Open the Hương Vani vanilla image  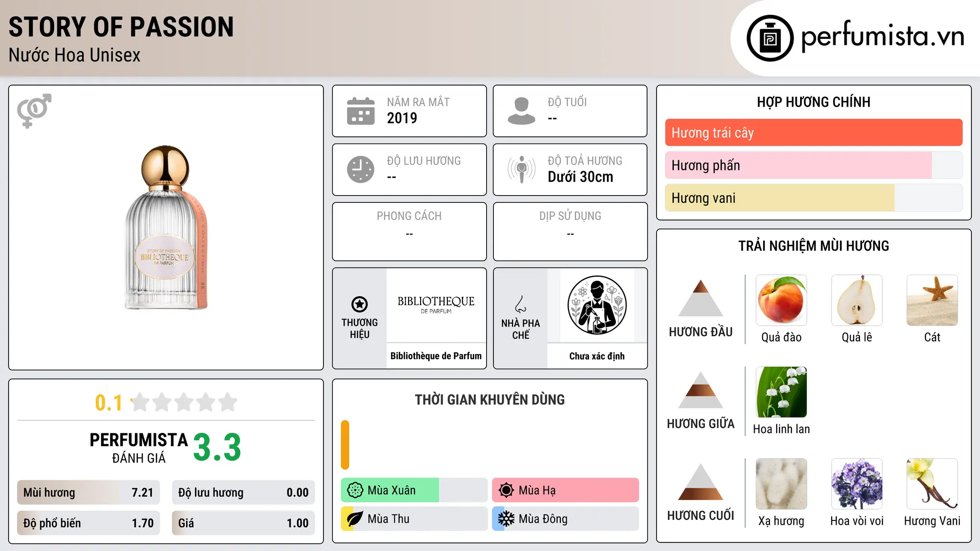pos(932,484)
